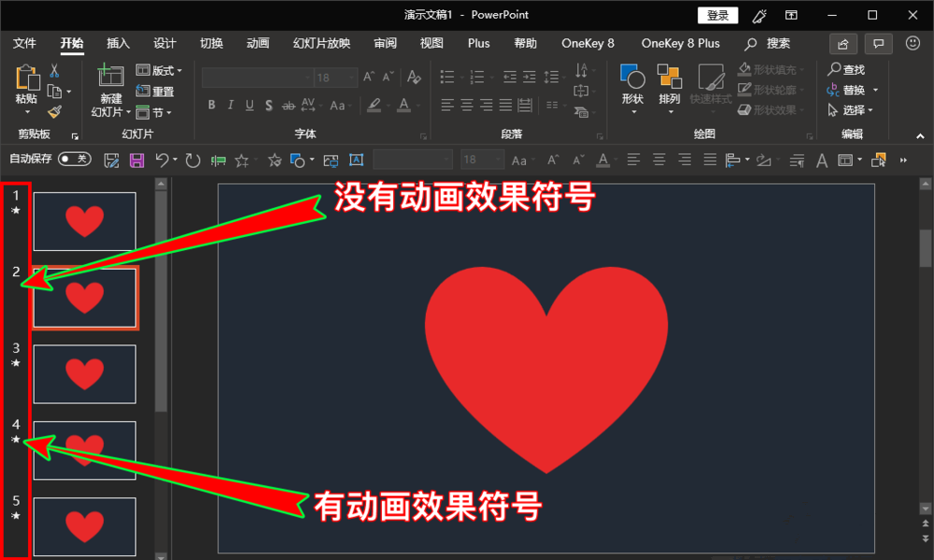
Task: Click the Arrange icon in the drawing group
Action: point(670,89)
